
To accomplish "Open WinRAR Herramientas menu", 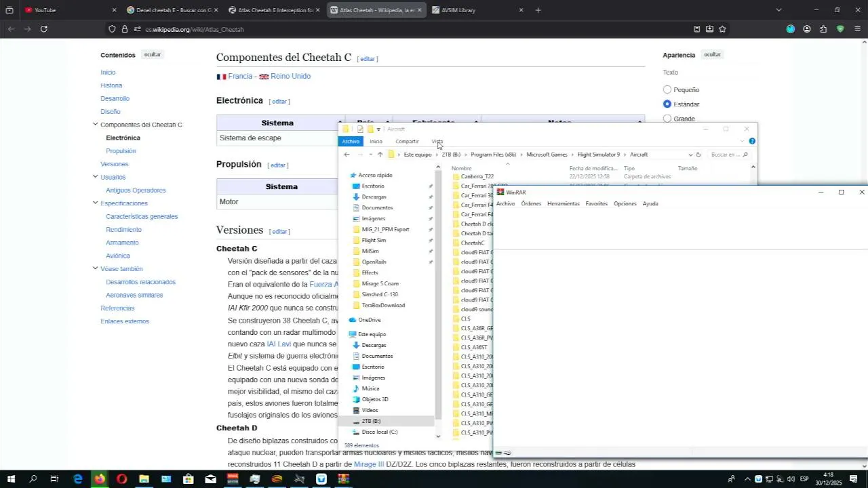I will tap(564, 203).
